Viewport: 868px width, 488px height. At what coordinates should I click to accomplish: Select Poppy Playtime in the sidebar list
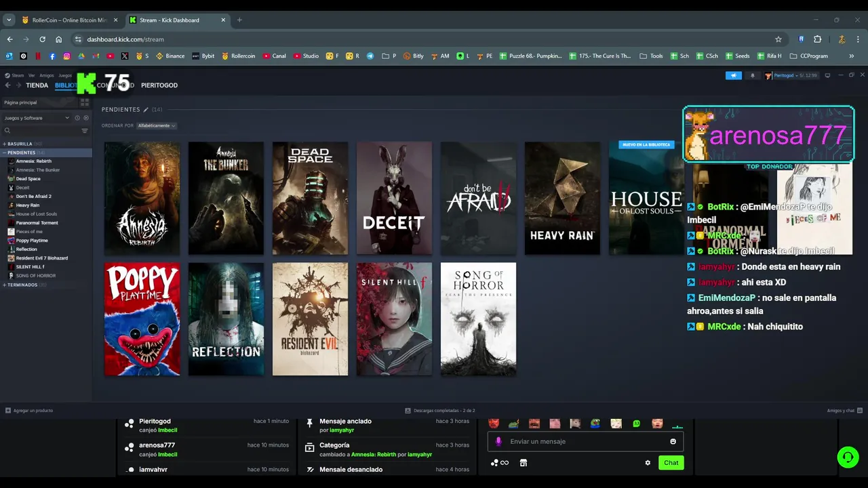tap(32, 241)
